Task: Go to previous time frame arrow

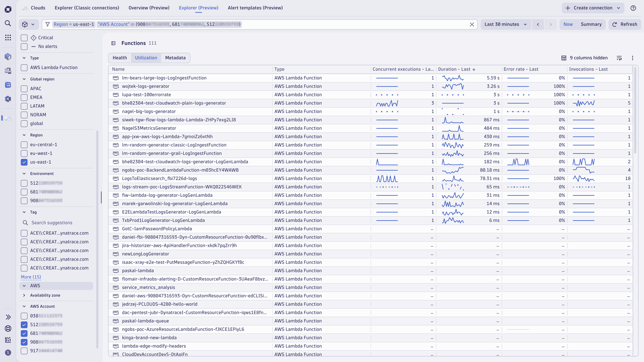Action: pyautogui.click(x=538, y=24)
